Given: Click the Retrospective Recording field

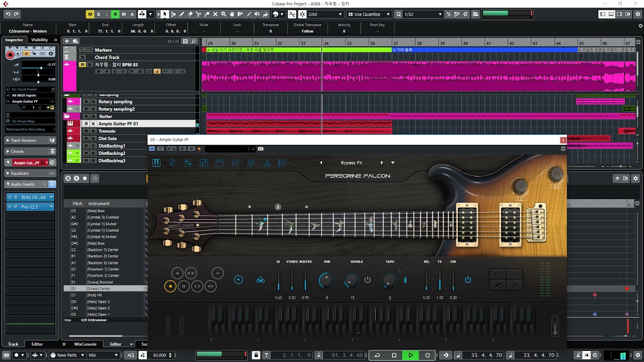Looking at the screenshot, I should [x=30, y=129].
